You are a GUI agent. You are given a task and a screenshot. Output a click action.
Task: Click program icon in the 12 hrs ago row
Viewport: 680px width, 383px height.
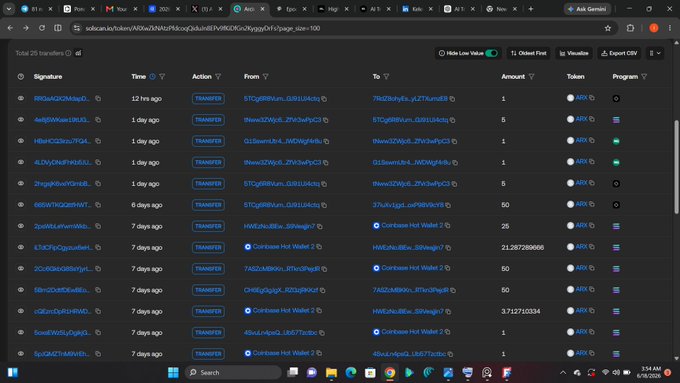pos(616,98)
